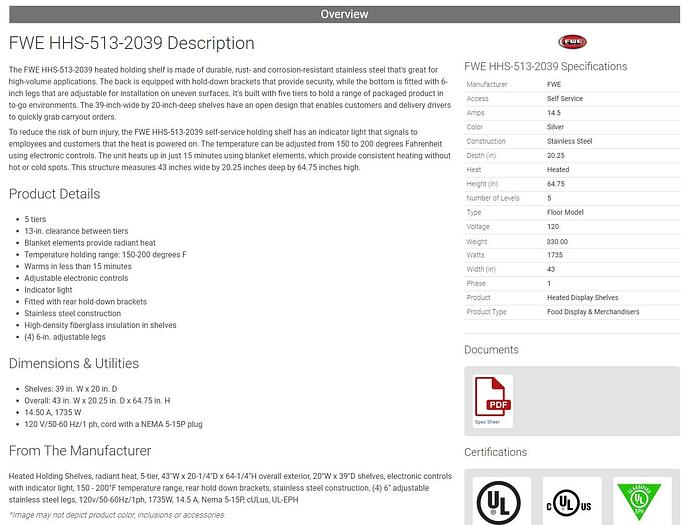The height and width of the screenshot is (525, 691).
Task: Click the 'FWE HHS-513-2039 Description' heading
Action: point(131,44)
